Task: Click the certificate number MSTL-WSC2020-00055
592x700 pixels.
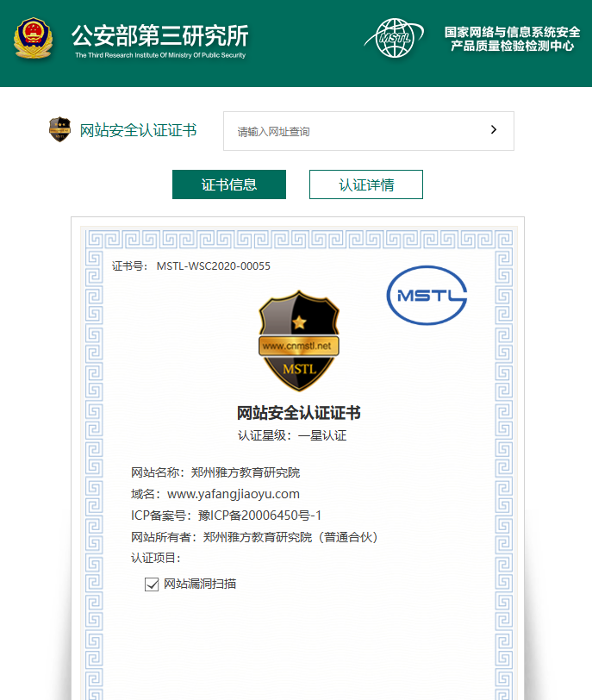Action: 213,266
